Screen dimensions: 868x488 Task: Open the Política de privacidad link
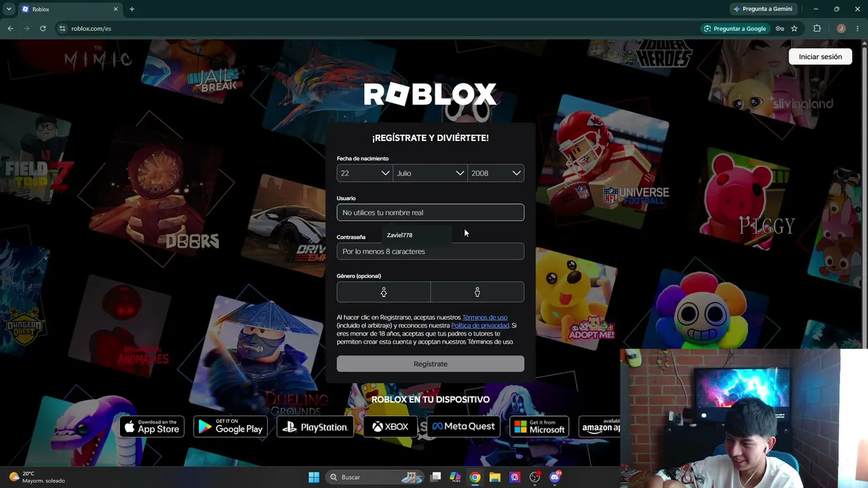pos(480,325)
